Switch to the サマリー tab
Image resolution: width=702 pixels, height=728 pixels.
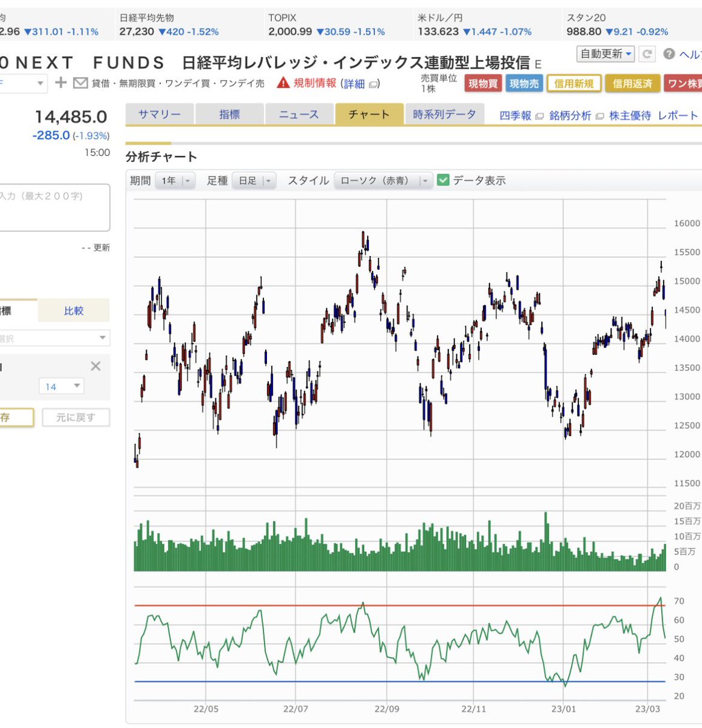(x=159, y=114)
